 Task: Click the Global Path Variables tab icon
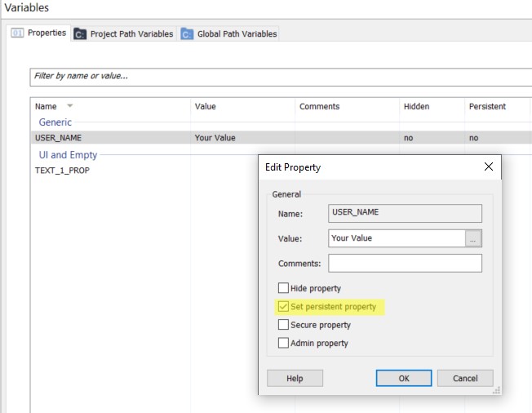pos(187,34)
